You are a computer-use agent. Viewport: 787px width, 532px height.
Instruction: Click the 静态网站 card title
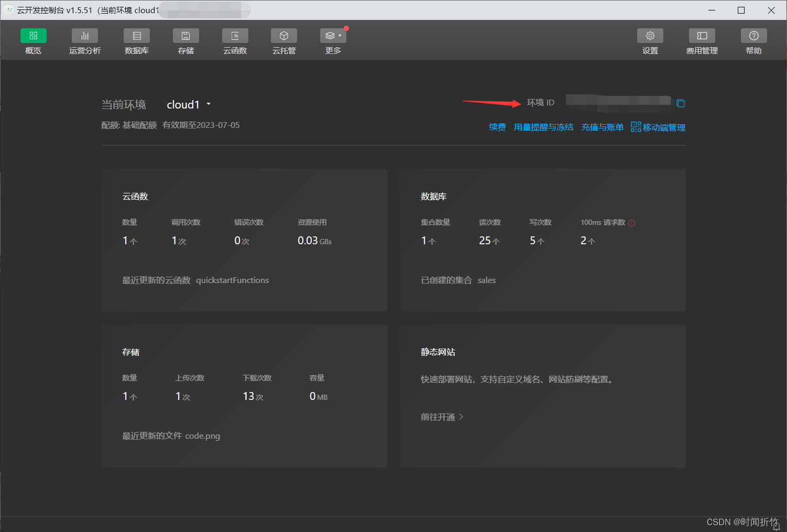click(x=438, y=352)
